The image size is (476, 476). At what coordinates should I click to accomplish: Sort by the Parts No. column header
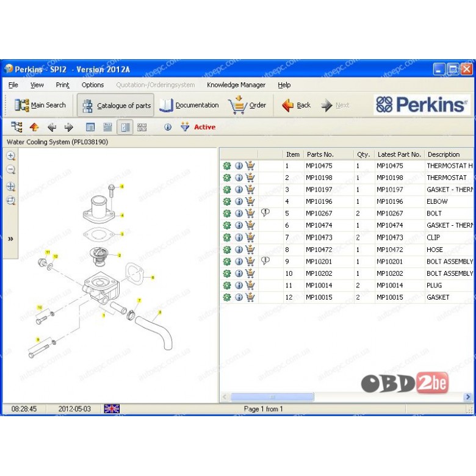click(x=329, y=154)
